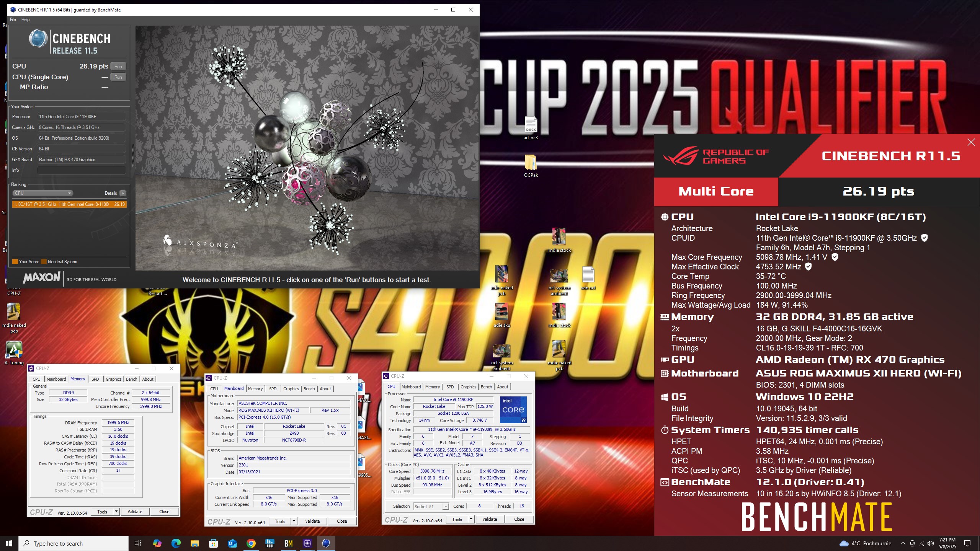The width and height of the screenshot is (980, 551).
Task: Open Tools dropdown arrow in CPU-Z Memory window
Action: pyautogui.click(x=116, y=512)
